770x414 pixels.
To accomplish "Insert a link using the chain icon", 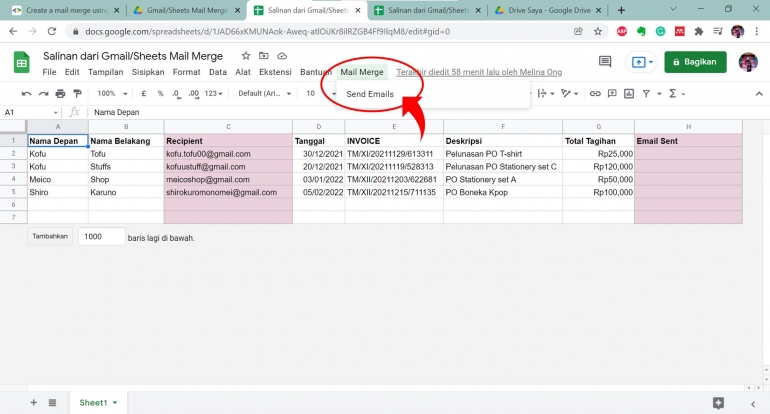I will coord(595,93).
